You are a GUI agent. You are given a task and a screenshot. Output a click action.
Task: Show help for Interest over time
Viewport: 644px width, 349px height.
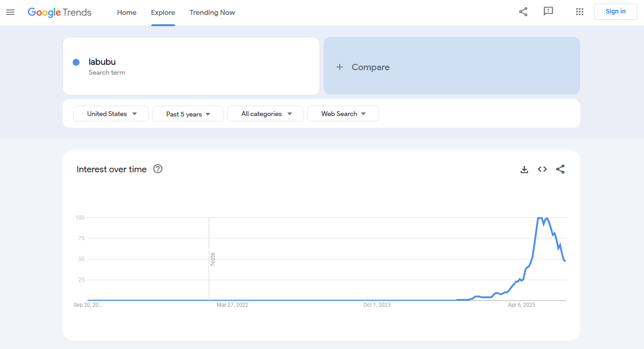click(158, 169)
